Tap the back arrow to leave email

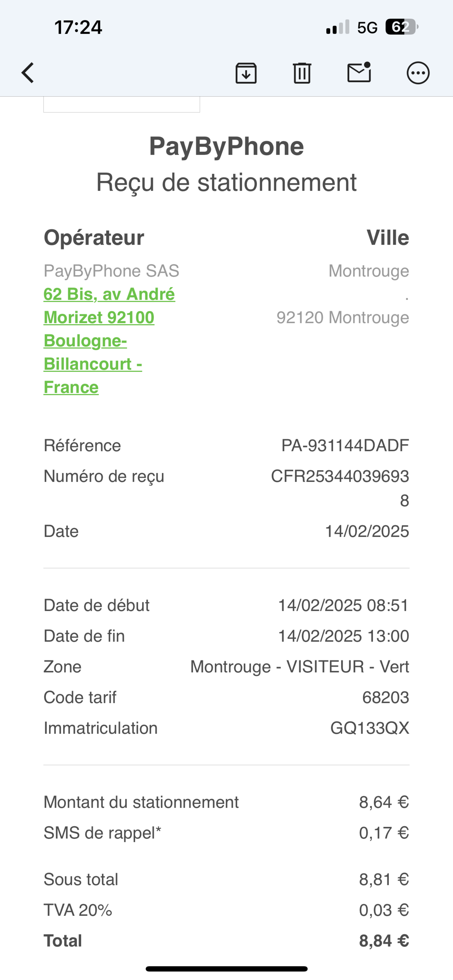[x=28, y=73]
